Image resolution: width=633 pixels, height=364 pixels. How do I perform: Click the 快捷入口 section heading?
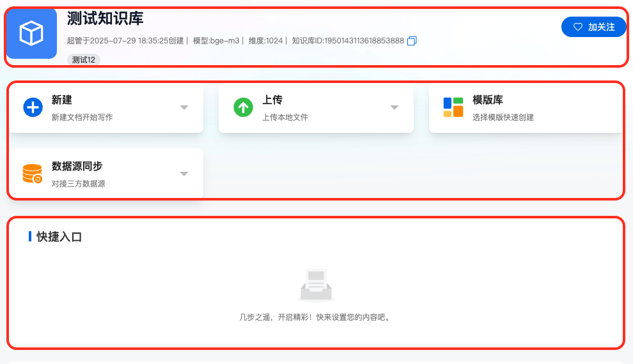click(59, 237)
